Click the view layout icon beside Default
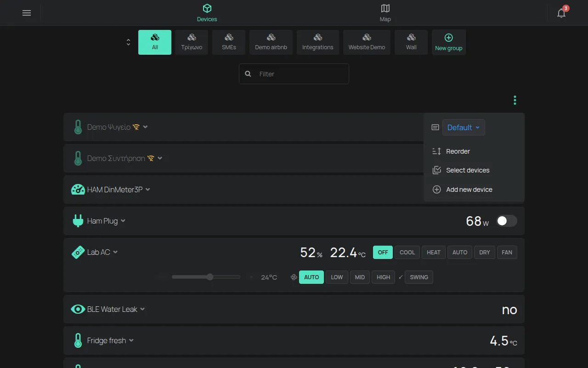This screenshot has height=368, width=588. pyautogui.click(x=435, y=127)
